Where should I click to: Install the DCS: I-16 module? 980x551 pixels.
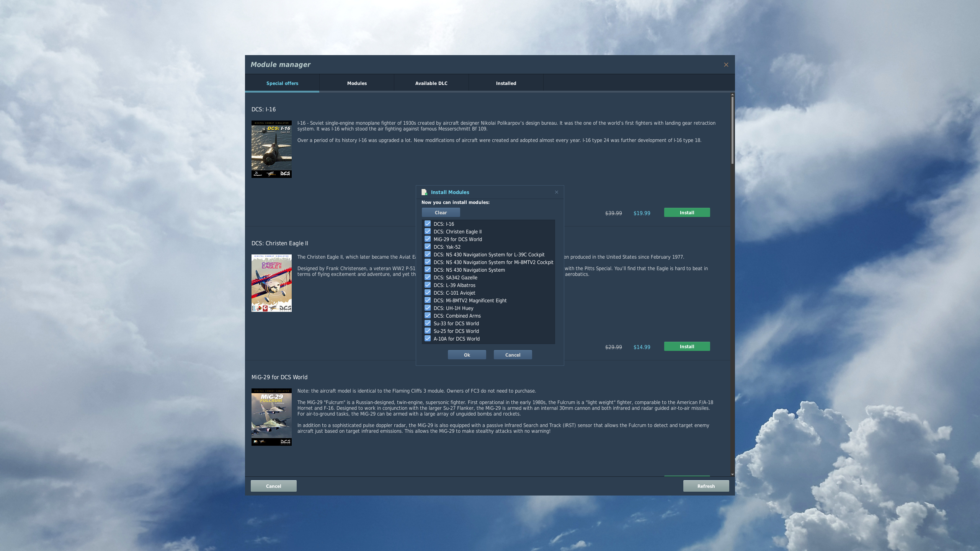tap(687, 212)
